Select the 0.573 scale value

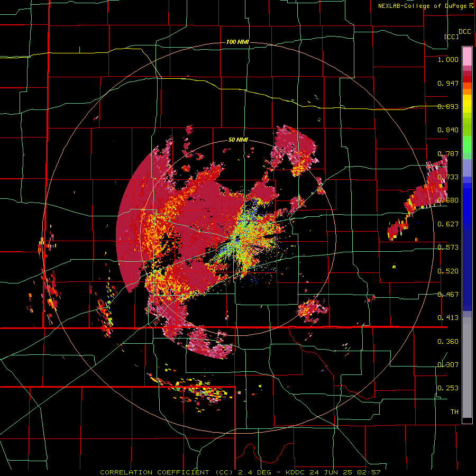pyautogui.click(x=448, y=248)
